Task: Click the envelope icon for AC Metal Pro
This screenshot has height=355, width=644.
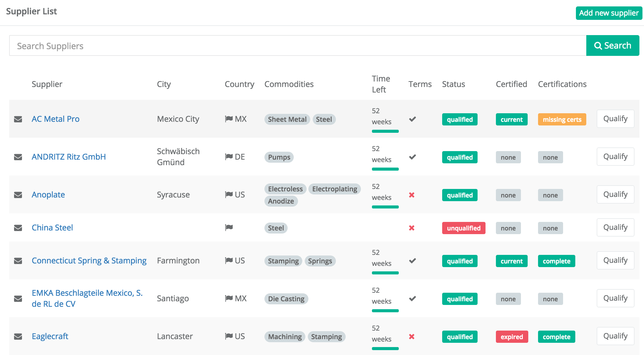Action: (18, 119)
